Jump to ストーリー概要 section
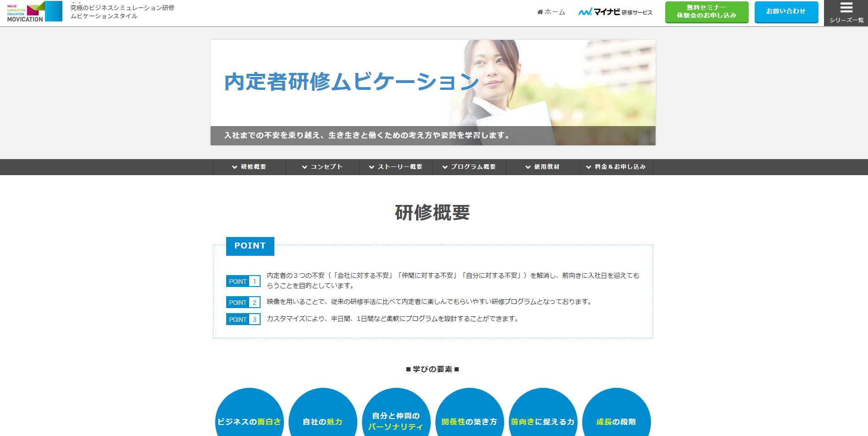Screen dimensions: 868x436 click(396, 167)
